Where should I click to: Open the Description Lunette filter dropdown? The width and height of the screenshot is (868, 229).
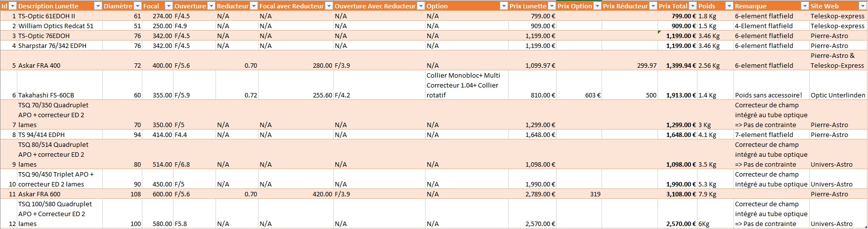(98, 6)
